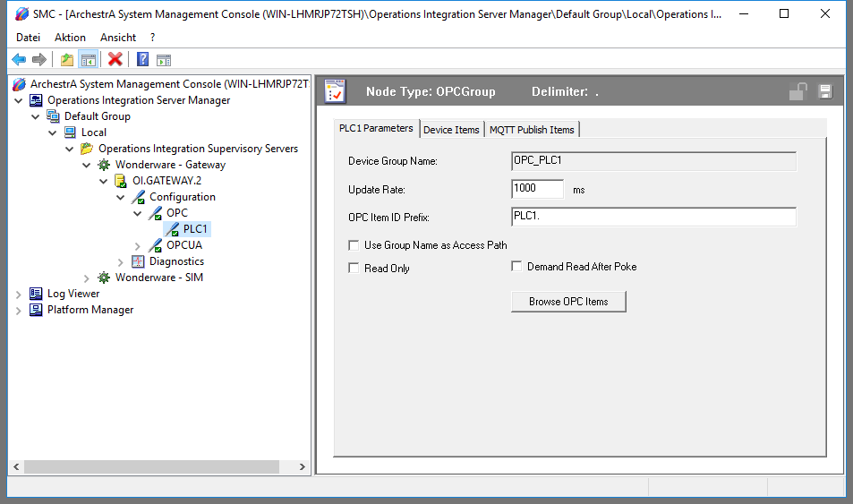Click the properties panel toolbar icon
The width and height of the screenshot is (853, 504).
coord(164,60)
